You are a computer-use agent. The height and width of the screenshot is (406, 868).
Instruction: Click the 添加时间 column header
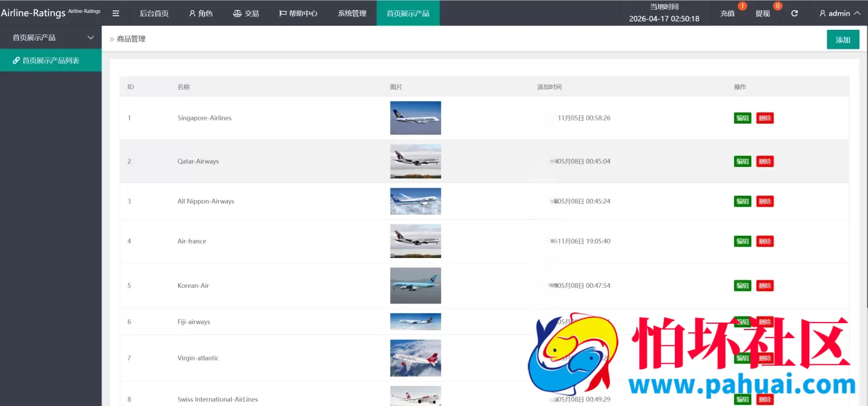tap(549, 87)
